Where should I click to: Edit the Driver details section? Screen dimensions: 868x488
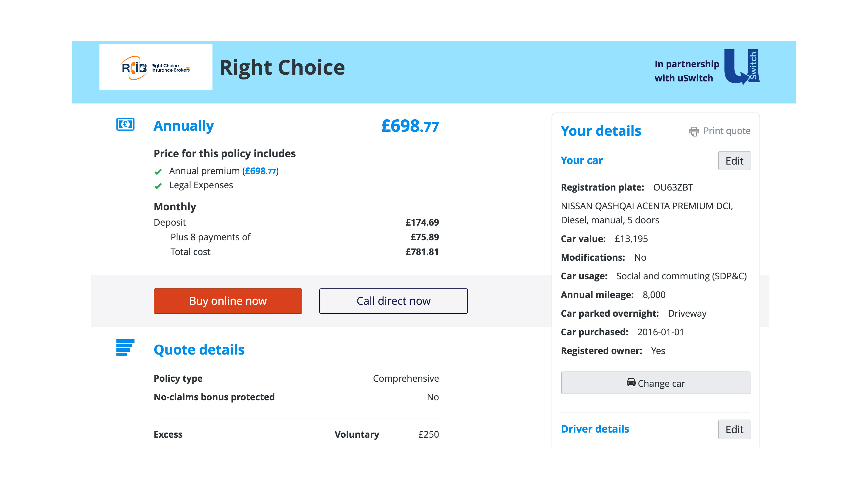[734, 429]
